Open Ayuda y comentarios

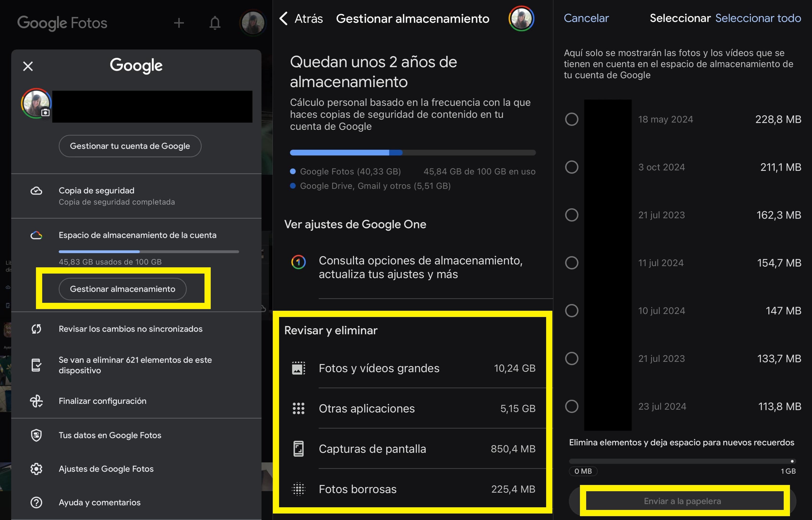point(136,502)
